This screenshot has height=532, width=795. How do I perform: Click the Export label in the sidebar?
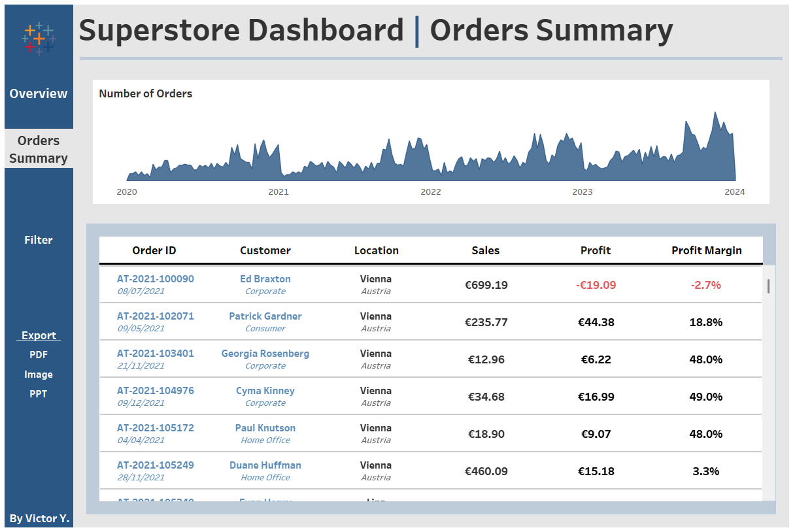tap(38, 335)
